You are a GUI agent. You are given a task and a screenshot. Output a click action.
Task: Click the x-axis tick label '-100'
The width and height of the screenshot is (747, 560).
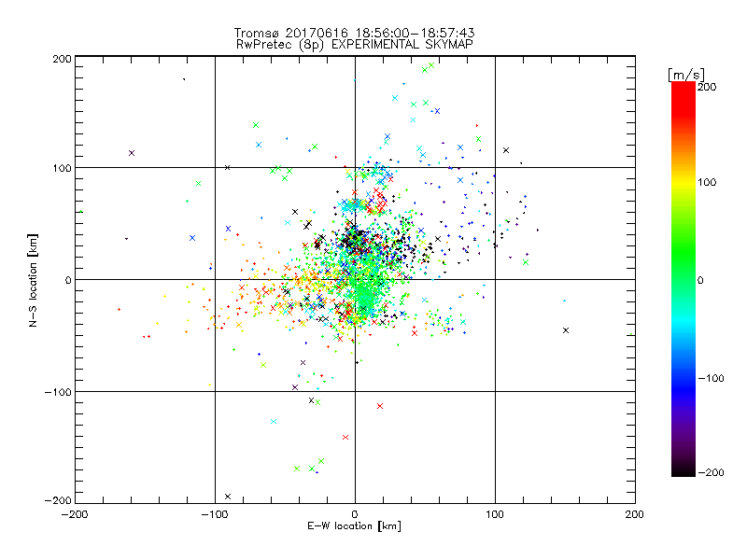point(215,514)
